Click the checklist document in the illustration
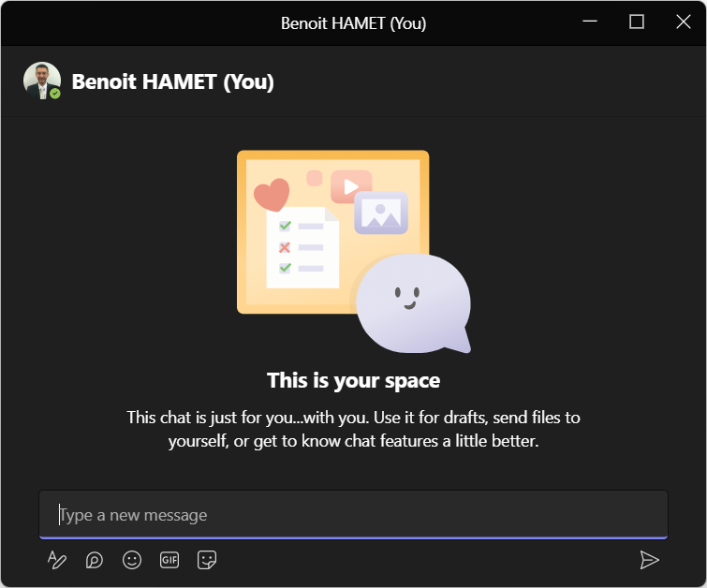This screenshot has height=588, width=707. 302,247
